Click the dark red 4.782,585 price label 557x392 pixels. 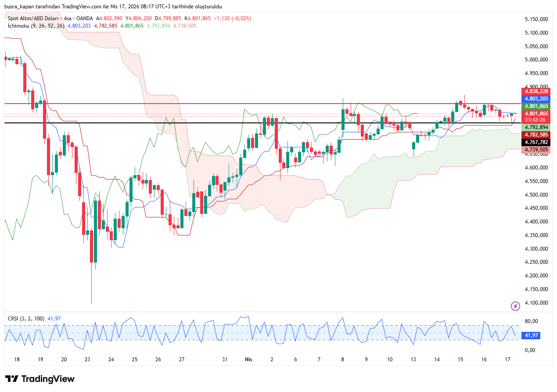click(x=535, y=135)
